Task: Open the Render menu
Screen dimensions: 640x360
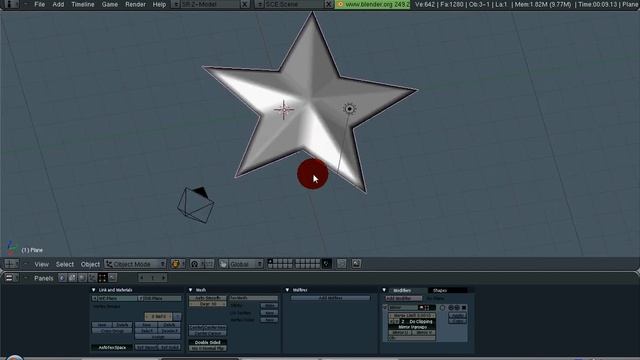Action: [x=135, y=4]
